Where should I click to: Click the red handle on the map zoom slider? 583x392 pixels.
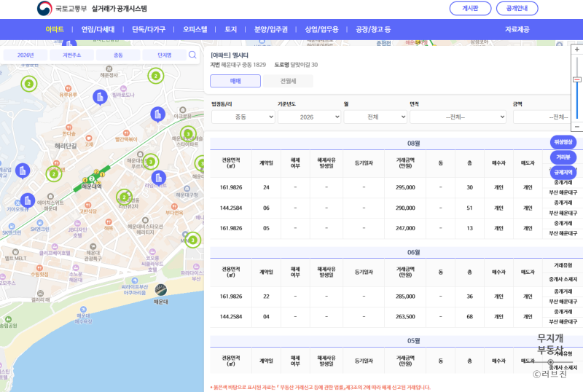(x=577, y=79)
